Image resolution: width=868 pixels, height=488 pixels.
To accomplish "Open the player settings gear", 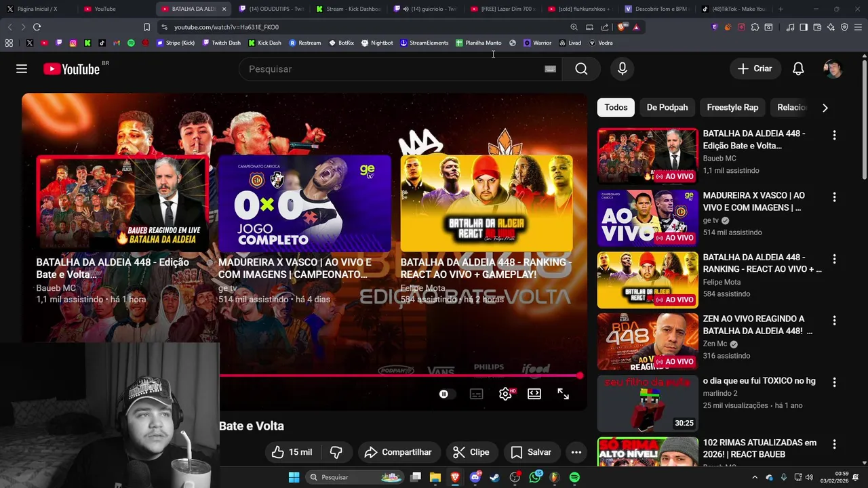I will coord(505,394).
